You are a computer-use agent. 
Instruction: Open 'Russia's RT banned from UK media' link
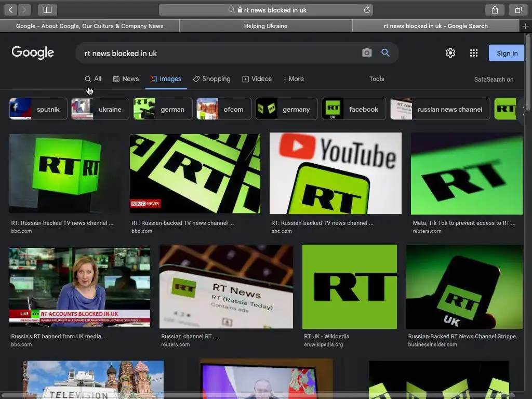(x=59, y=336)
